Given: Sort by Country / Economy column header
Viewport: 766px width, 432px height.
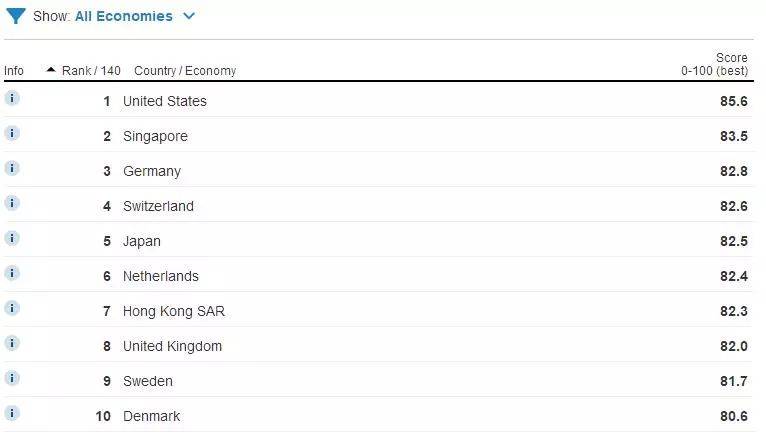Looking at the screenshot, I should click(x=185, y=71).
